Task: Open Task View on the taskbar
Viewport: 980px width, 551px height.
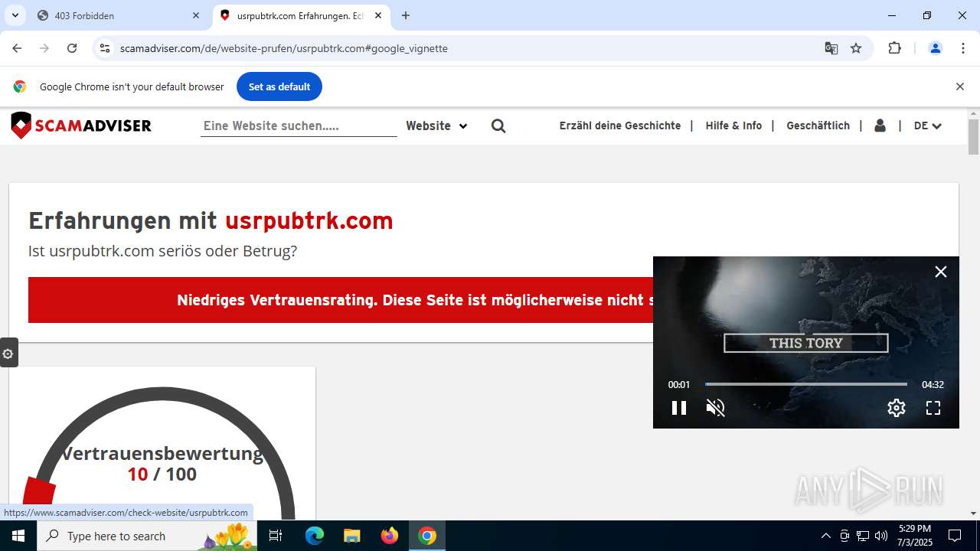Action: point(276,536)
